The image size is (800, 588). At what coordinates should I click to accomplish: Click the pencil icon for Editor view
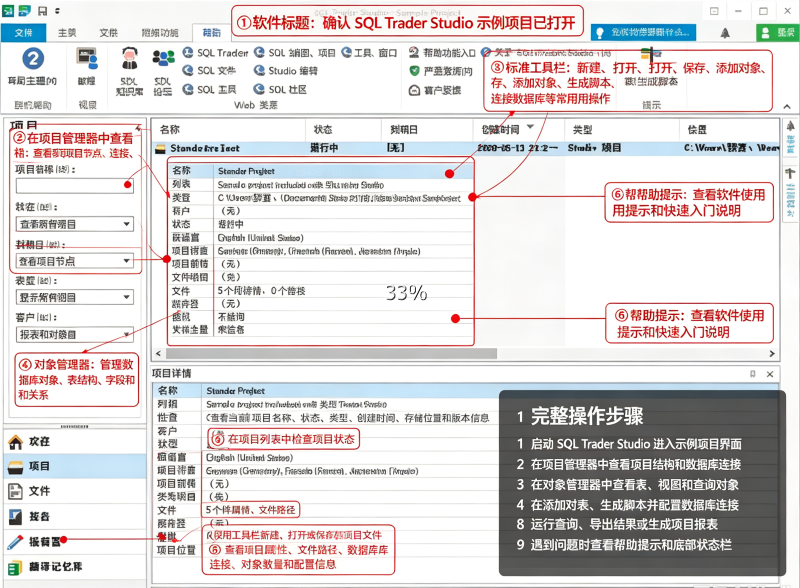(15, 542)
